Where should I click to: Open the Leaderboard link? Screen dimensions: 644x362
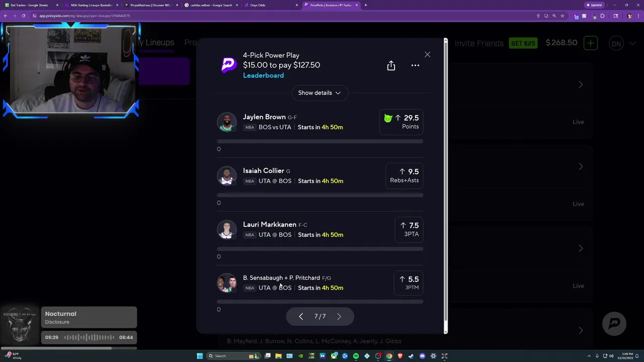263,75
